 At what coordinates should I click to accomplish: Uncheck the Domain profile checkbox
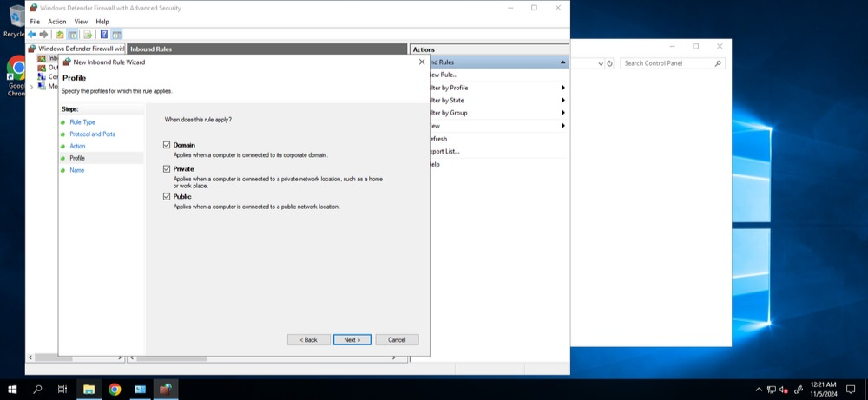pos(167,145)
